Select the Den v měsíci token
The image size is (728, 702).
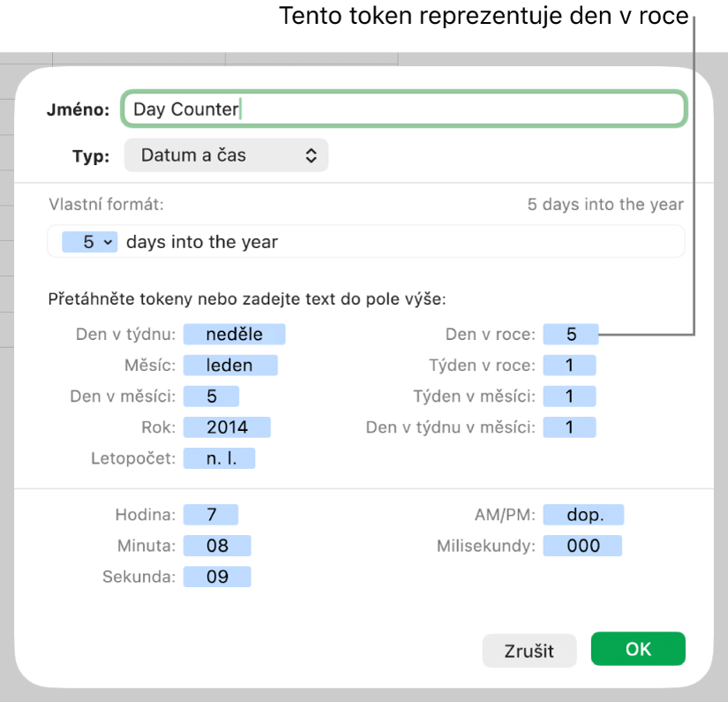(211, 396)
